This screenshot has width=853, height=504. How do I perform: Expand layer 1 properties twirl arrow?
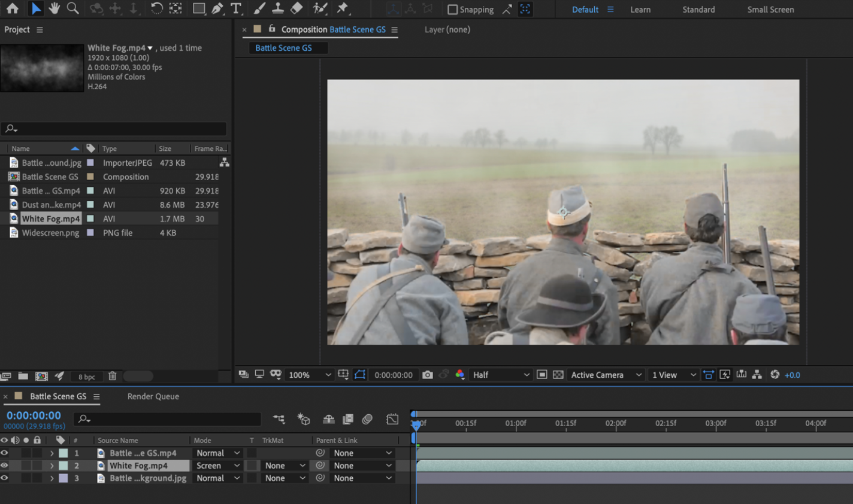52,453
